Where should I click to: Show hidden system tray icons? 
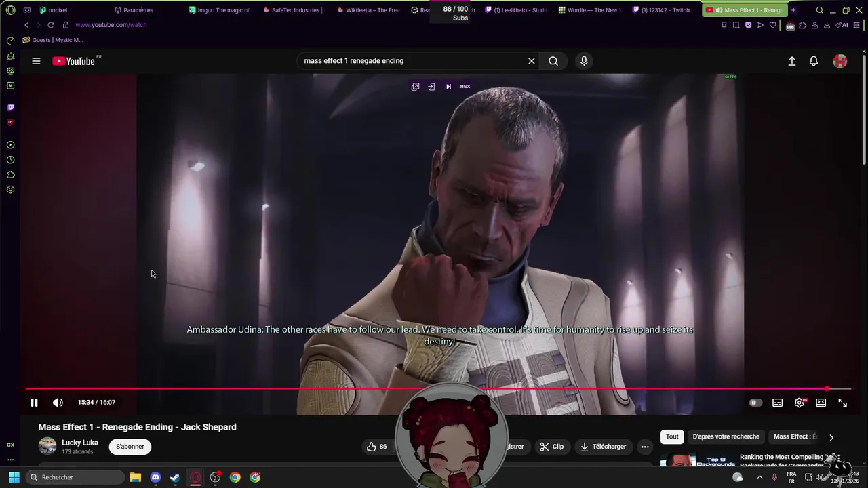click(x=759, y=477)
